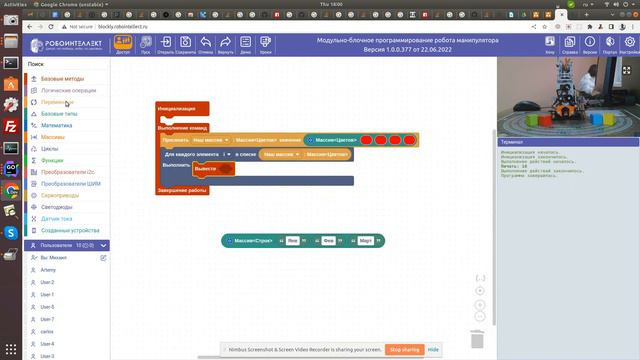Open Skype from the Ubuntu dock
Viewport: 640px width, 360px height.
[11, 233]
